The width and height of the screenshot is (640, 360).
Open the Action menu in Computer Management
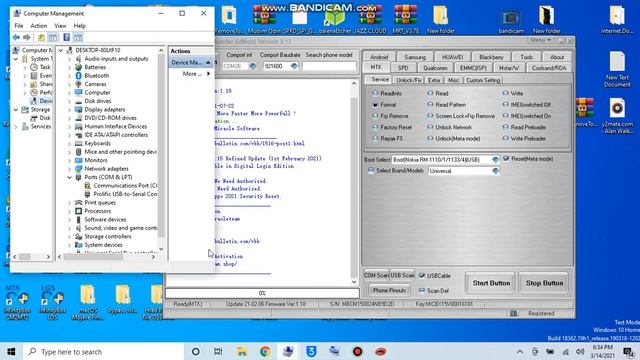[39, 26]
